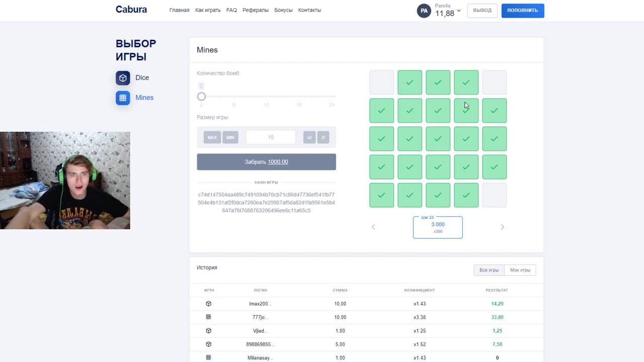This screenshot has width=644, height=362.
Task: Open the Бонусы menu item
Action: (283, 10)
